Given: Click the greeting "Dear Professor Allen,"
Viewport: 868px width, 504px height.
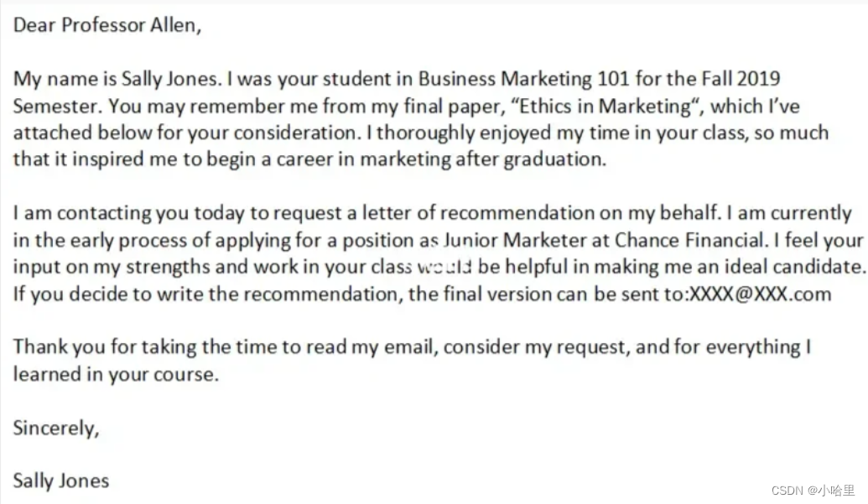Looking at the screenshot, I should click(x=107, y=25).
